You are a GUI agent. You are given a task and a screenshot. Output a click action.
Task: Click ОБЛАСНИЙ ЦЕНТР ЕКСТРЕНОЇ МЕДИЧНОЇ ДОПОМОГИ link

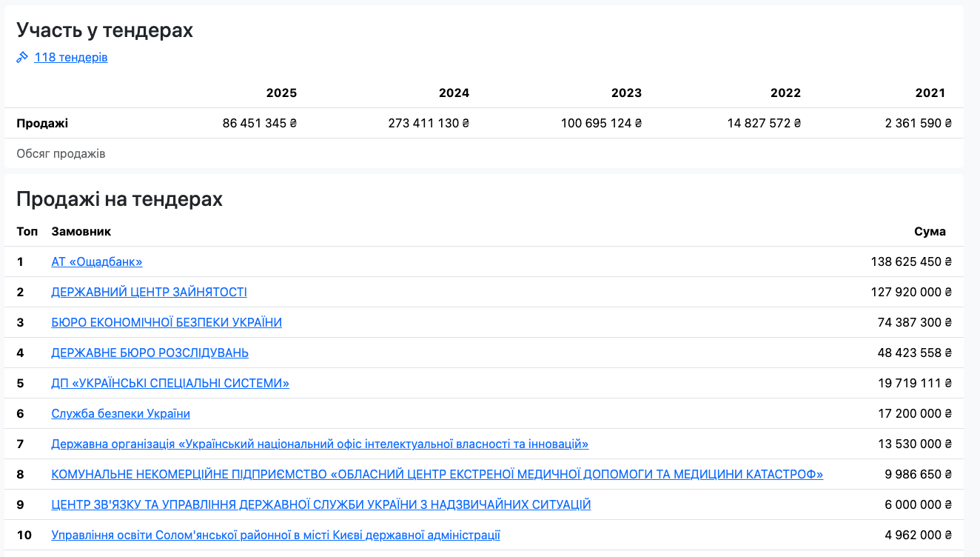(437, 474)
